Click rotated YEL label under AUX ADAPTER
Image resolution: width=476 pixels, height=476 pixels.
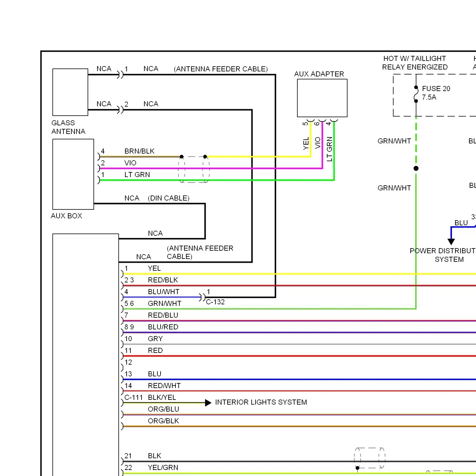[306, 143]
